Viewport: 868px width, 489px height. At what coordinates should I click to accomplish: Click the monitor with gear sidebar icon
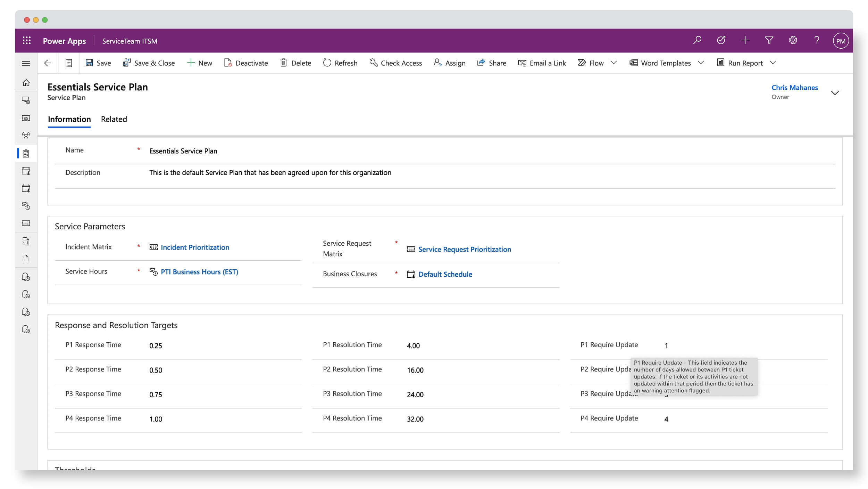[x=26, y=100]
